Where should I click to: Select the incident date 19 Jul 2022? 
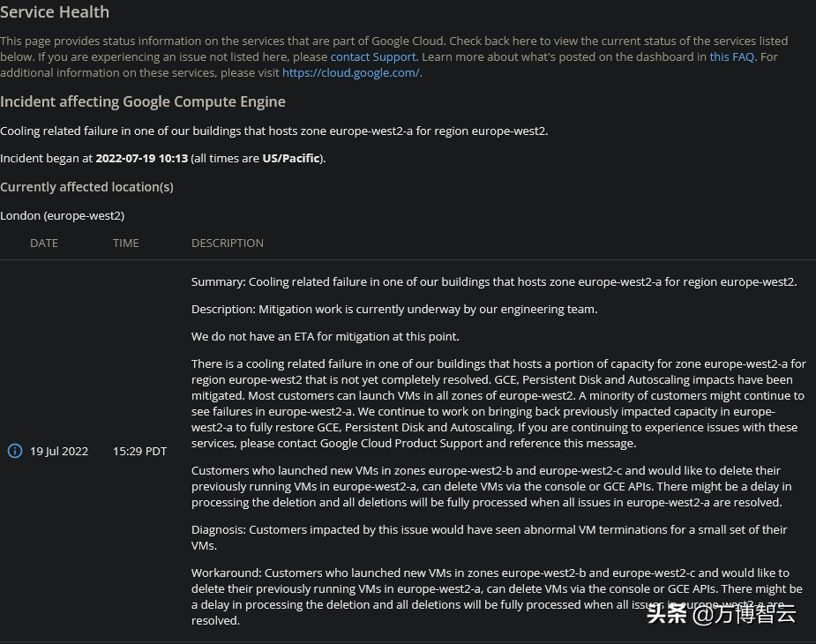[x=59, y=451]
